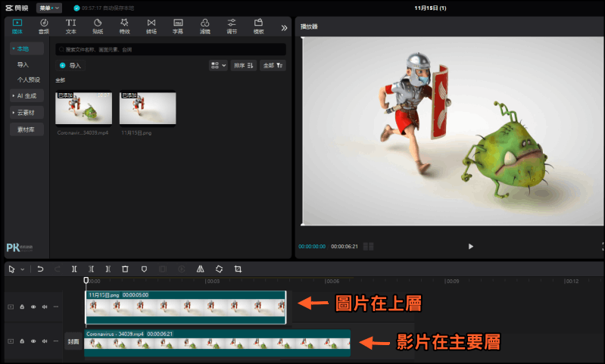Click the 播放器 player panel title
The width and height of the screenshot is (605, 364).
coord(309,26)
